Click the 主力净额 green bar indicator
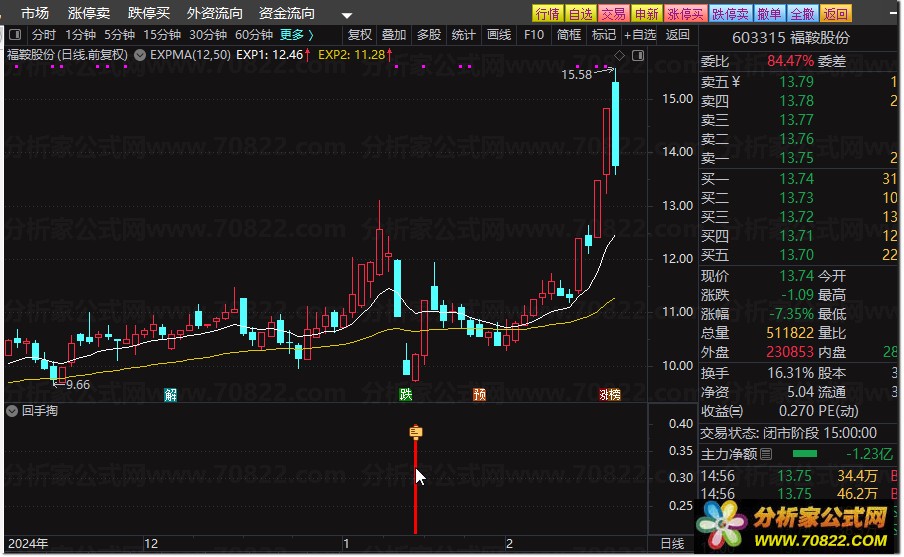The image size is (904, 557). (x=805, y=454)
